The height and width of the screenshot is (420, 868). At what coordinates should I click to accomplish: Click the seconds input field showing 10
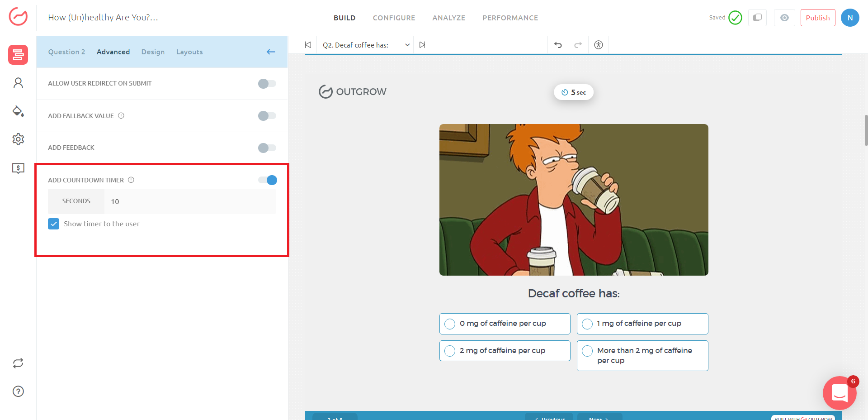190,201
